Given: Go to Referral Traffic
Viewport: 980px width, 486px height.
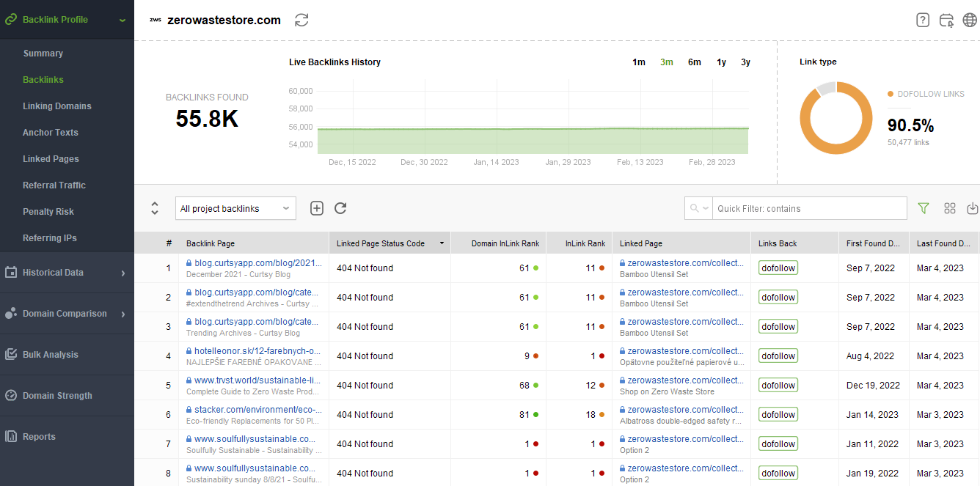Looking at the screenshot, I should coord(54,185).
